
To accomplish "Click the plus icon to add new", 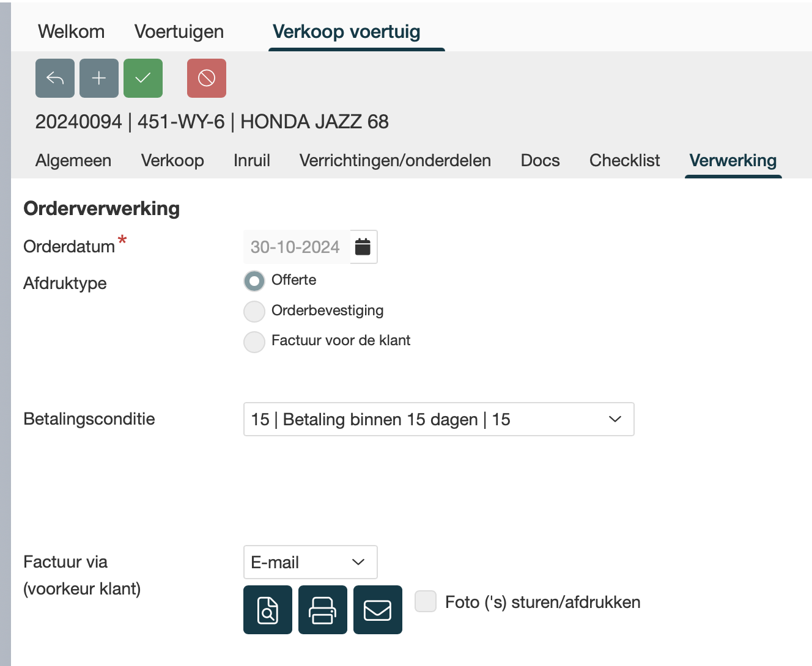I will [99, 78].
